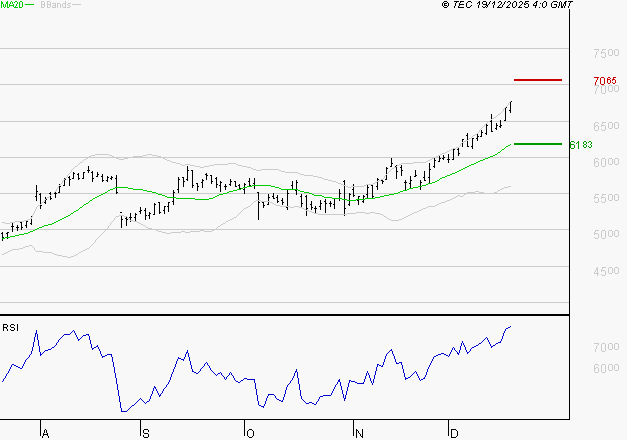Click the MA20 legend label
The image size is (627, 440).
coord(12,4)
